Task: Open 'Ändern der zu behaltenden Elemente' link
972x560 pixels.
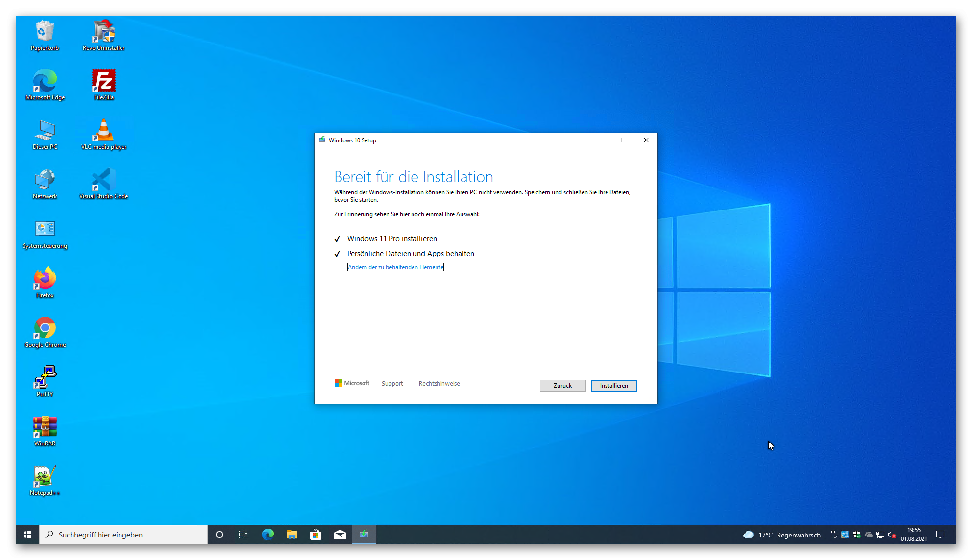Action: coord(395,267)
